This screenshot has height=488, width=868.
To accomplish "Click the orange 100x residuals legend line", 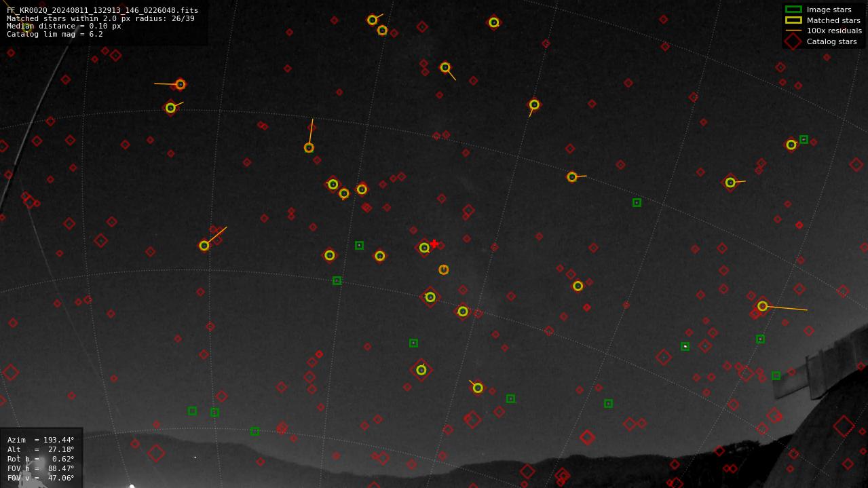I will [793, 31].
